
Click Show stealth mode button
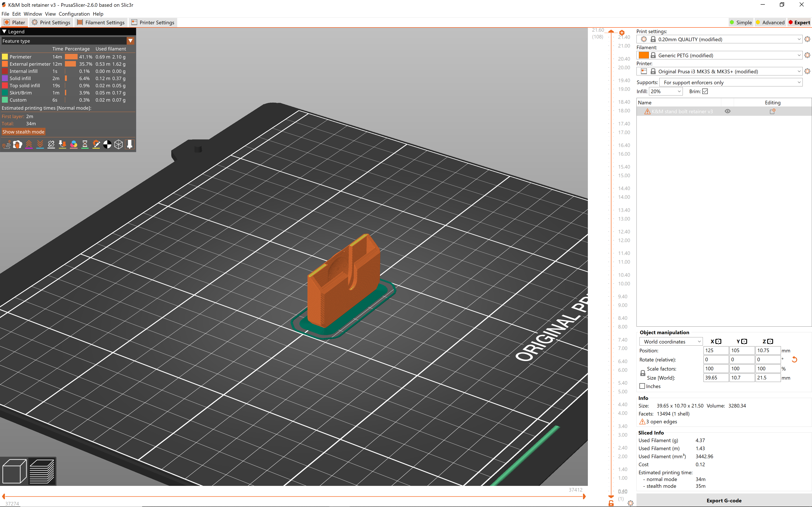pyautogui.click(x=23, y=132)
